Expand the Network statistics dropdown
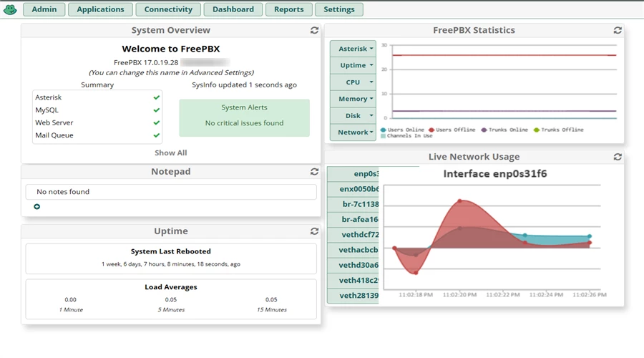This screenshot has height=358, width=644. (353, 132)
